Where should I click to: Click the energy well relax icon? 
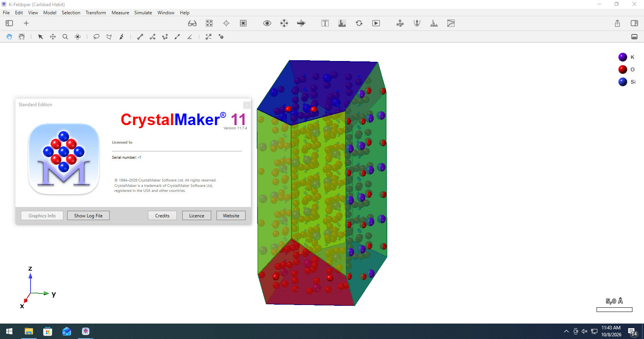click(417, 23)
